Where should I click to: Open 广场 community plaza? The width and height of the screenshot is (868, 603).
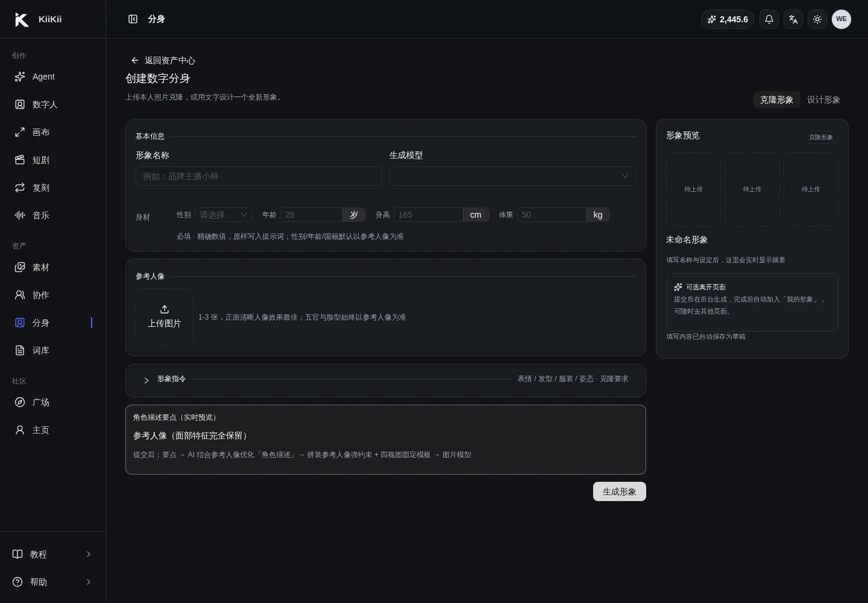53,402
